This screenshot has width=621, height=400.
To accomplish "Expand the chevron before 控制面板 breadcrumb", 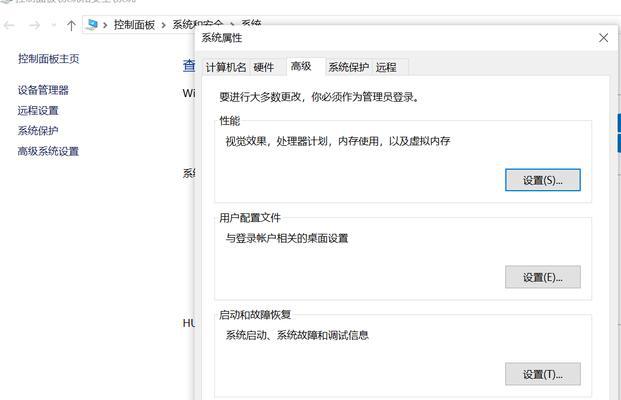I will tap(105, 25).
